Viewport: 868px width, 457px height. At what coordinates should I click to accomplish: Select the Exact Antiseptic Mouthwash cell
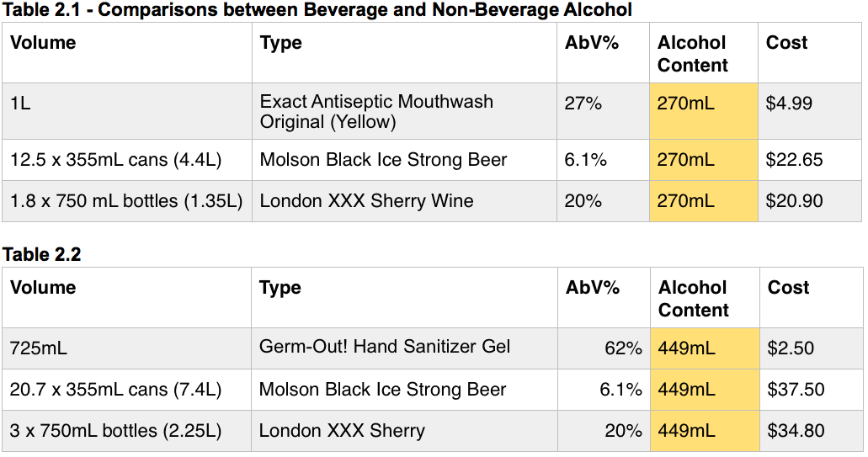pyautogui.click(x=376, y=111)
